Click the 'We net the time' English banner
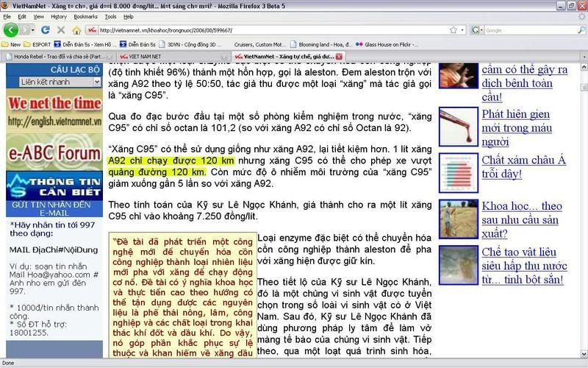This screenshot has height=368, width=588. coord(54,110)
